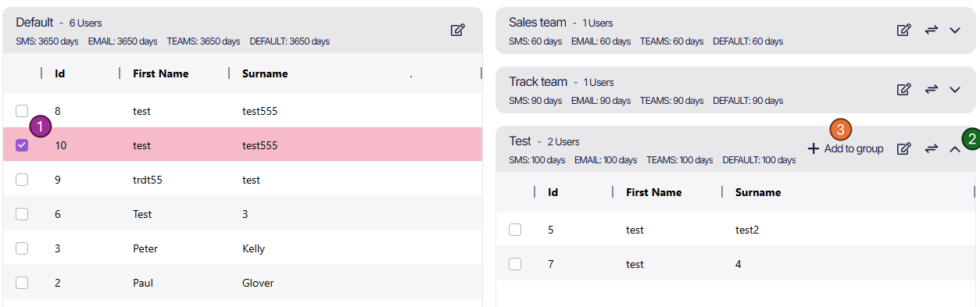Tick the checkbox for user Id 5
The height and width of the screenshot is (307, 980).
(515, 230)
